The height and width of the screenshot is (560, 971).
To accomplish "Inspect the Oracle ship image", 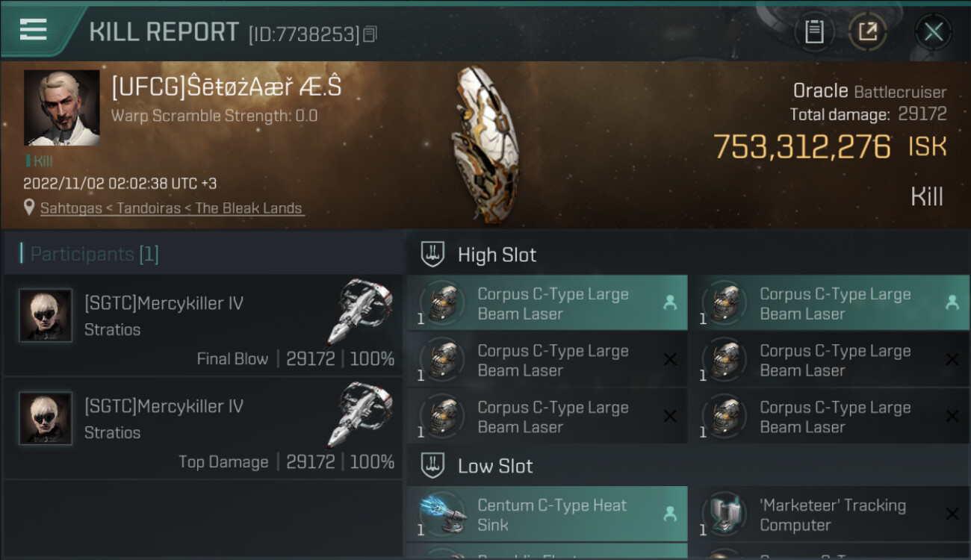I will point(485,143).
